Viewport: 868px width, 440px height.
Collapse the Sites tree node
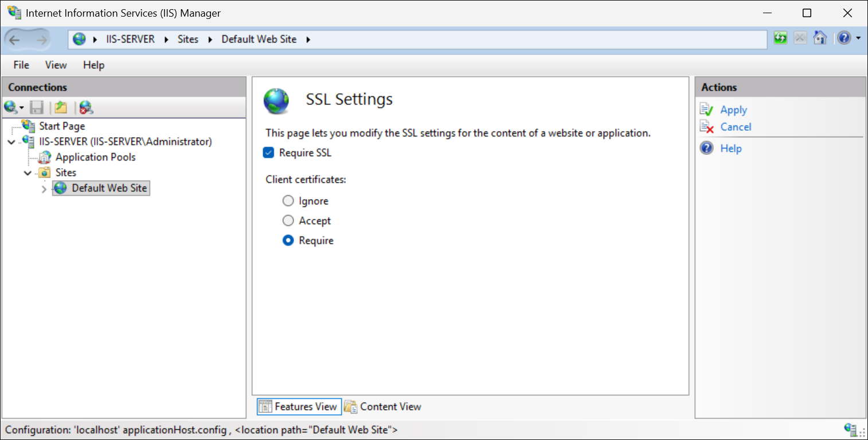point(28,173)
